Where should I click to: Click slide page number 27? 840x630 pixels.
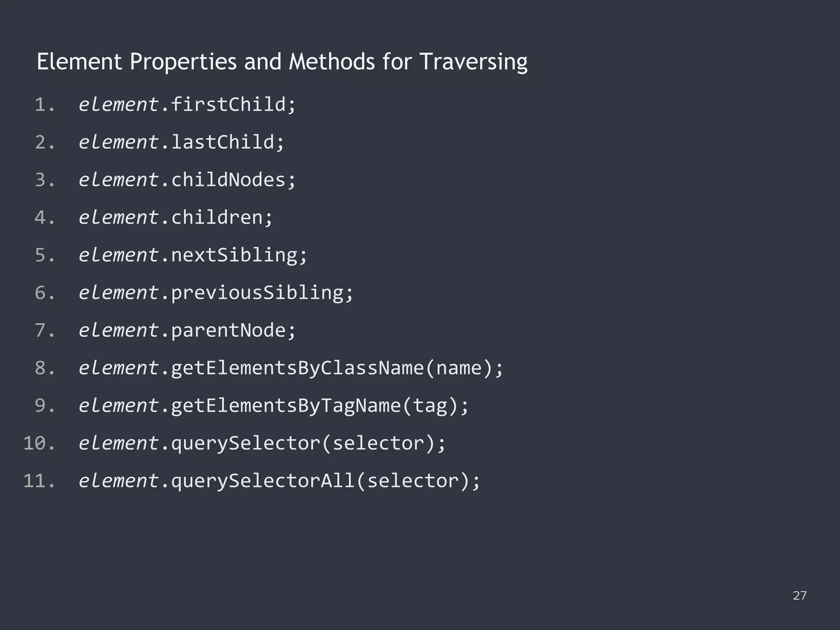[x=800, y=596]
